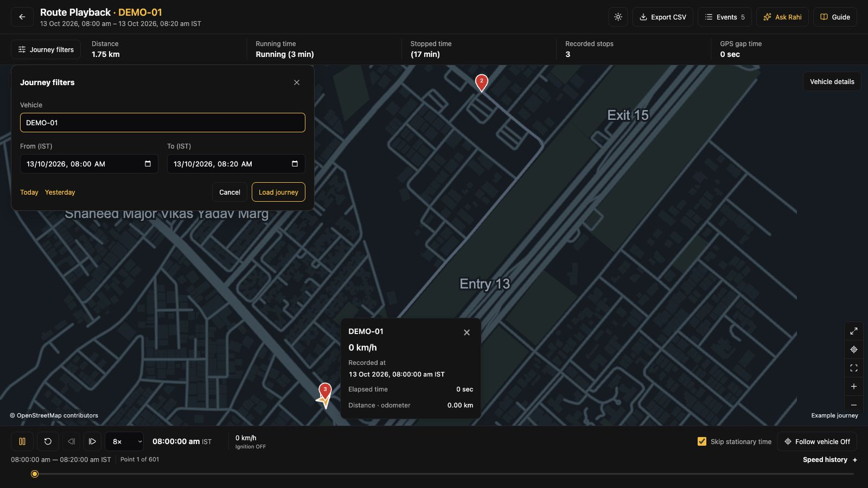Open Vehicle details panel
This screenshot has height=488, width=868.
(x=832, y=81)
